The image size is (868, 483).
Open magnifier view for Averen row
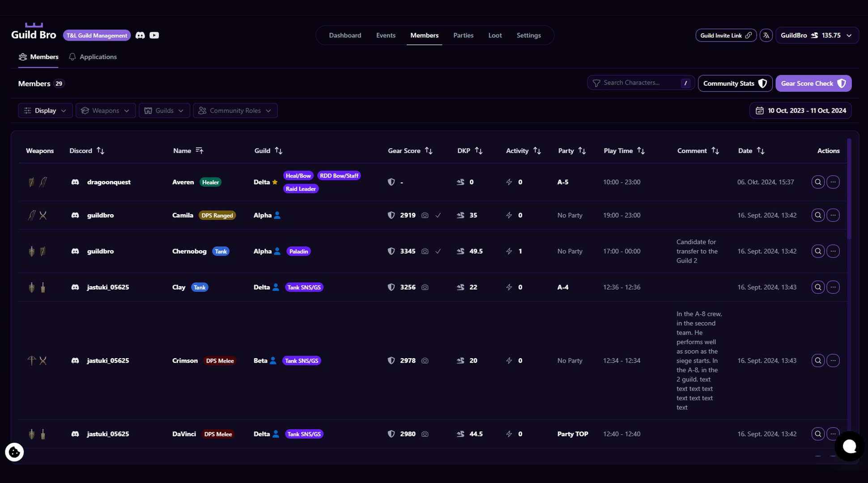(x=818, y=182)
